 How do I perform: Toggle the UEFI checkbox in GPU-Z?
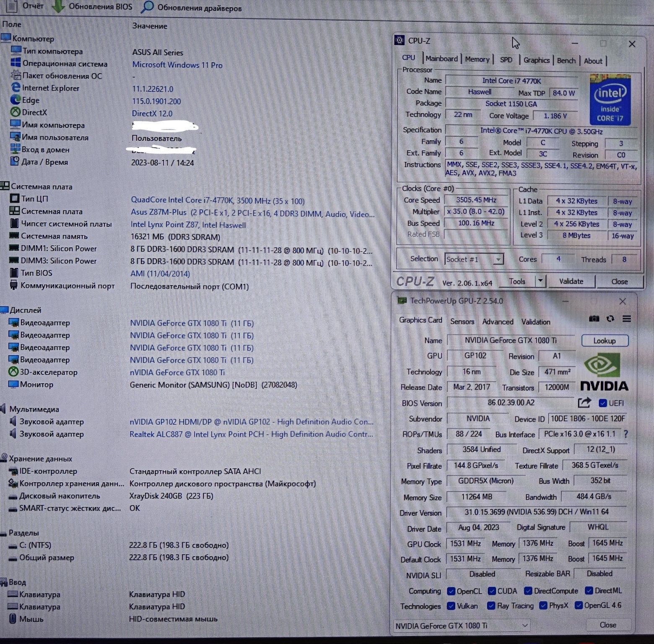603,403
